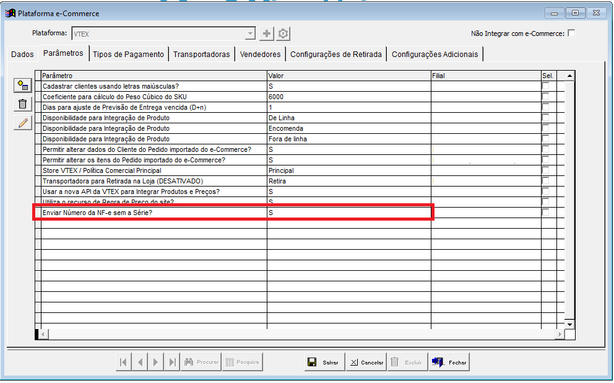Click the Fechar button
Image resolution: width=614 pixels, height=383 pixels.
(x=450, y=362)
